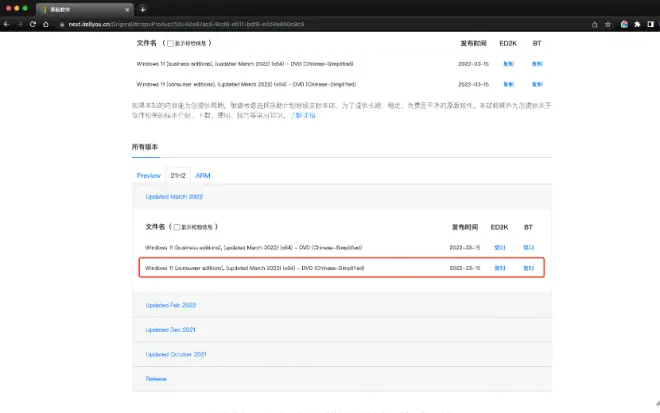The height and width of the screenshot is (413, 660).
Task: Copy ED2K link for consumer editions in top table
Action: (x=508, y=84)
